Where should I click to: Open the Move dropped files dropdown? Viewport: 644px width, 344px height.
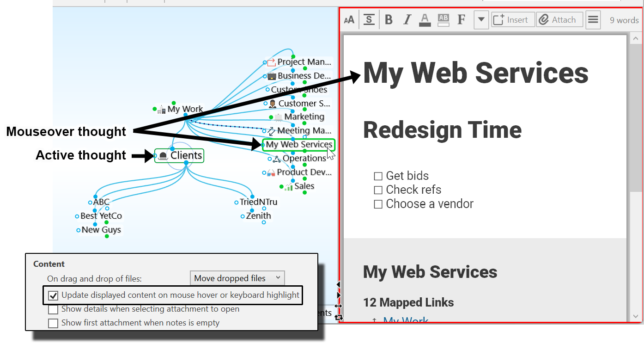(237, 278)
